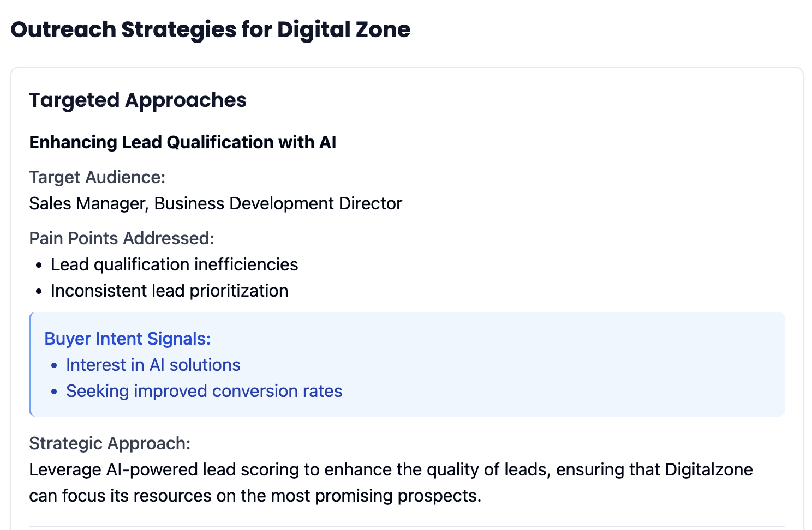The height and width of the screenshot is (530, 812).
Task: Click the blue bullet before Interest in AI
Action: (54, 365)
